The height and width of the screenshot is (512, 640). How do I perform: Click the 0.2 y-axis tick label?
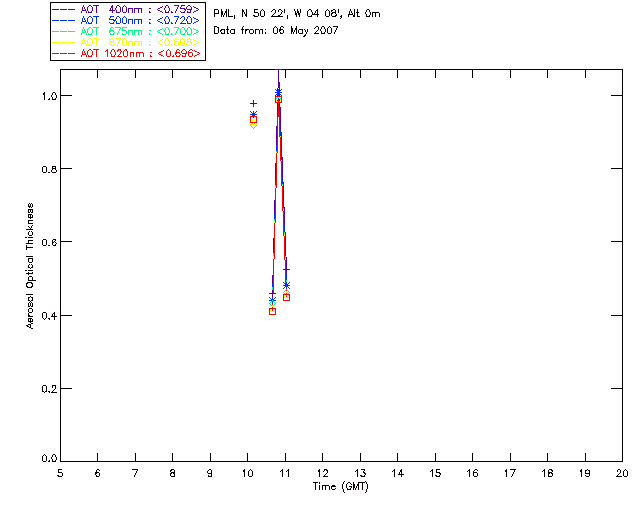(x=49, y=389)
